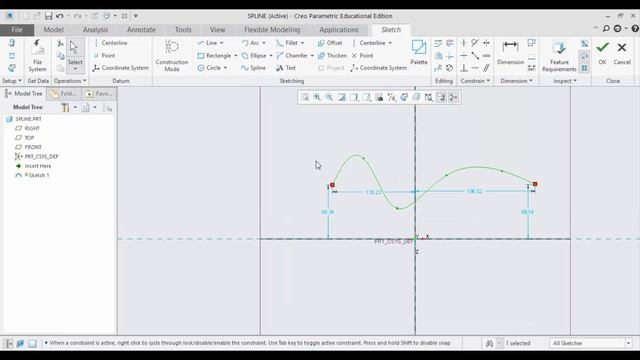This screenshot has width=640, height=360.
Task: Select the RIGHT datum plane
Action: pos(32,128)
